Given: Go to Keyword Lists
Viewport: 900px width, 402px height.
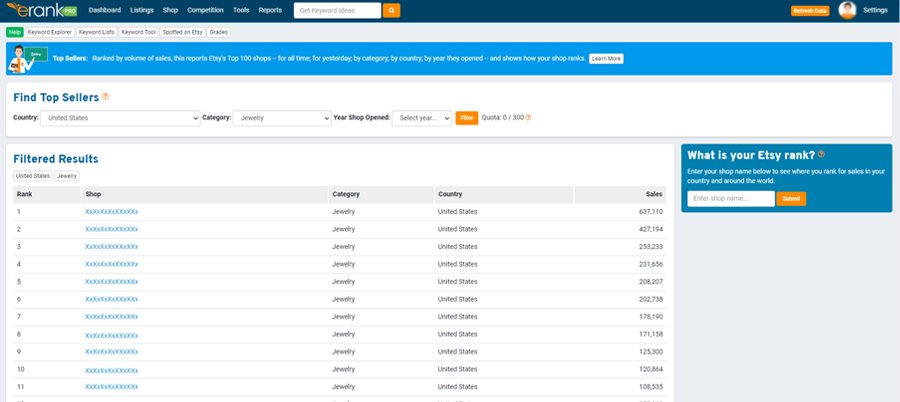Looking at the screenshot, I should coord(96,32).
